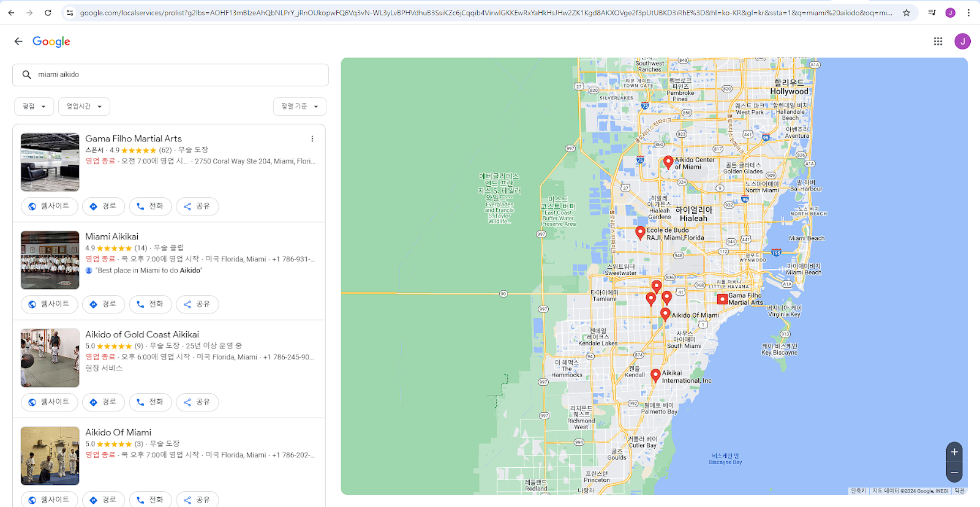Open the Gama Filho Martial Arts listing title
This screenshot has height=507, width=980.
[x=134, y=139]
